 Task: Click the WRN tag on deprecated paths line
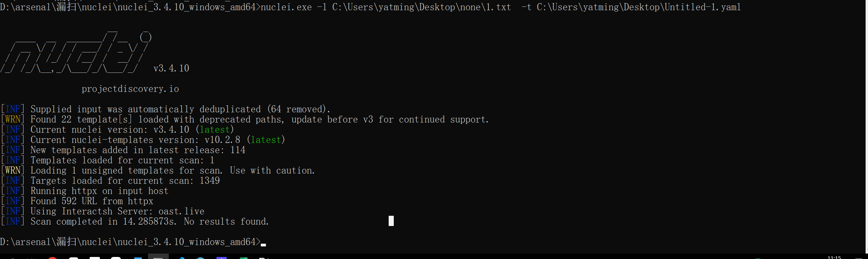(13, 119)
